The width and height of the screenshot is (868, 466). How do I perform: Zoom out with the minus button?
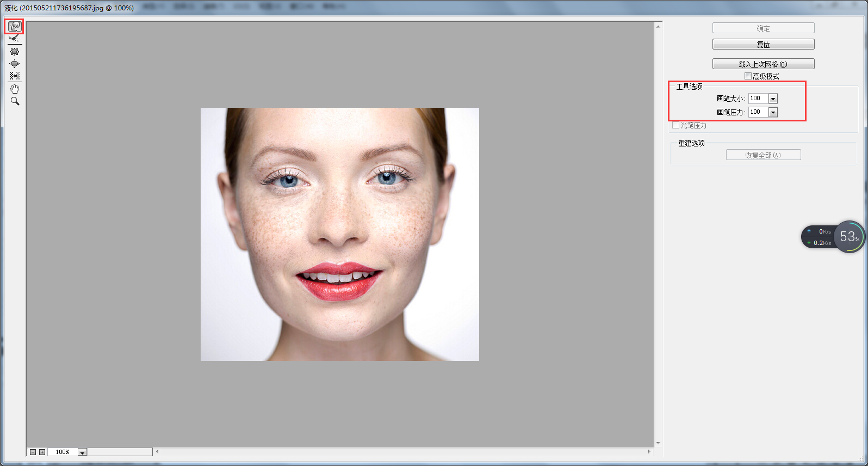[33, 452]
